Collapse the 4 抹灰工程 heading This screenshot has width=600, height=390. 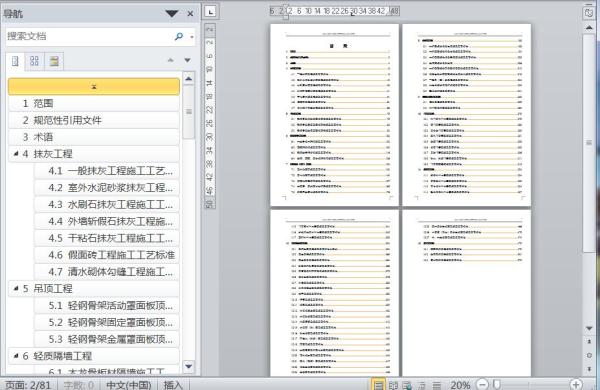16,153
